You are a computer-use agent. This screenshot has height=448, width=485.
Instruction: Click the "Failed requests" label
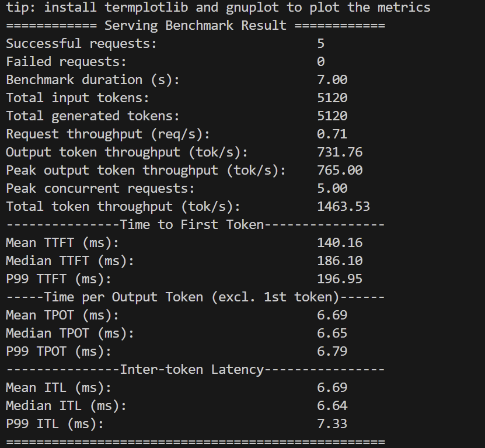click(66, 62)
